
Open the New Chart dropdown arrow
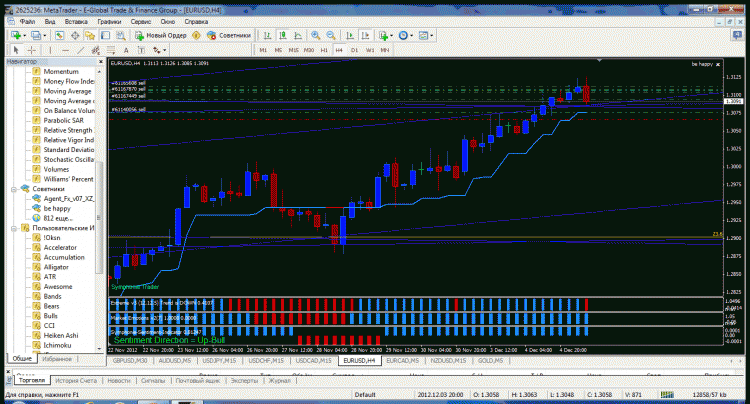pyautogui.click(x=24, y=36)
